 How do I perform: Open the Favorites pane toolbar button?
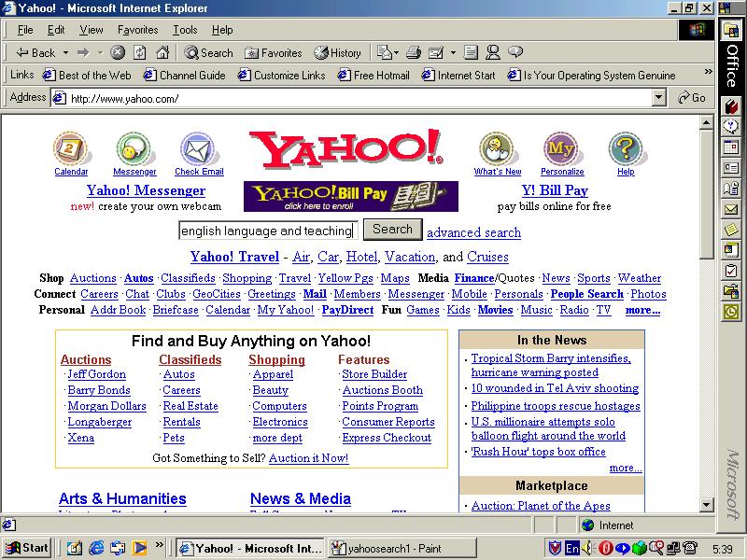point(274,53)
